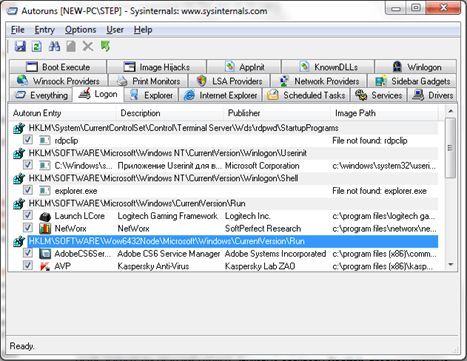Click the Delete X toolbar icon
This screenshot has width=467, height=361.
tap(88, 46)
